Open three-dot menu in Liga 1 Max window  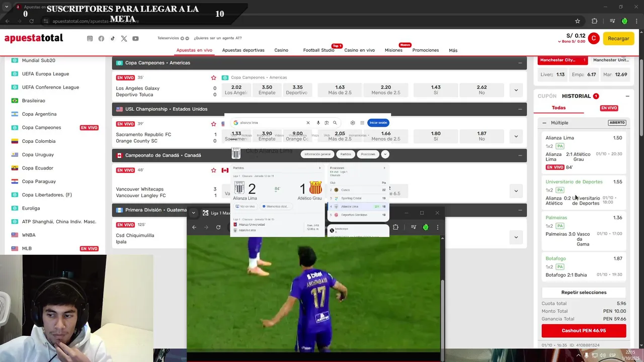437,227
